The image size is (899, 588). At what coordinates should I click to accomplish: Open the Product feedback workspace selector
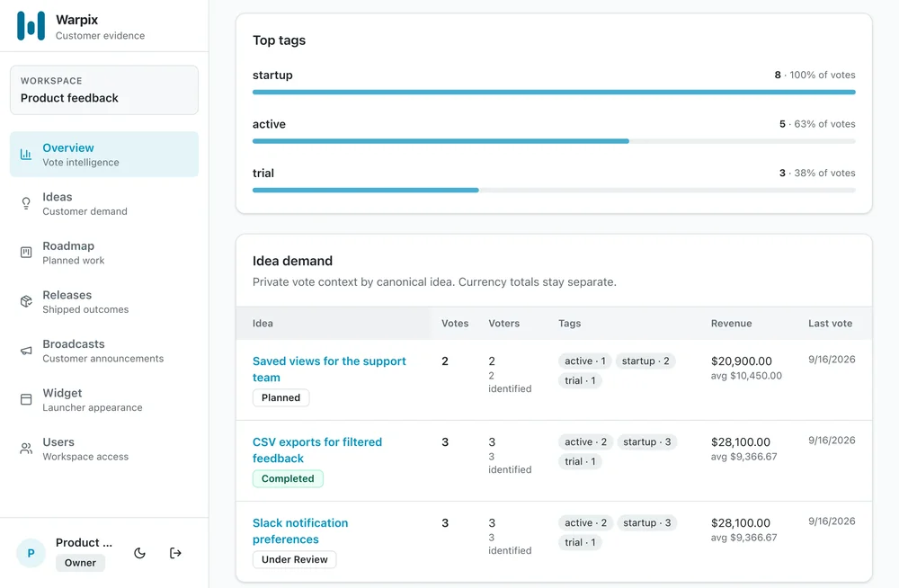pyautogui.click(x=104, y=90)
